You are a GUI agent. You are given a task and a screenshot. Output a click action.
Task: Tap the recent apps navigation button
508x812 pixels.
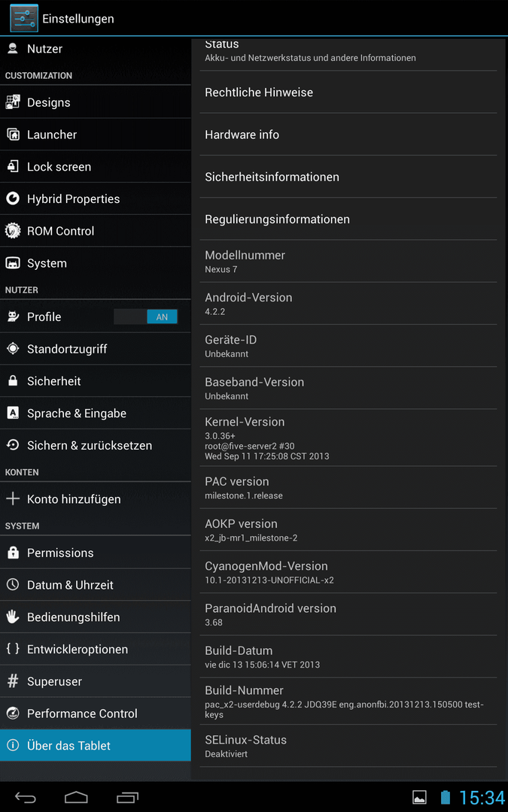(127, 797)
